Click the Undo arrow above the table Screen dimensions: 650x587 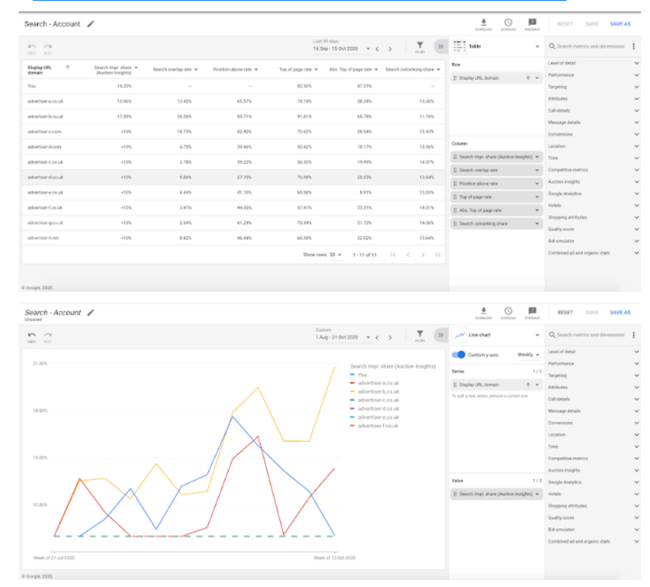point(32,45)
